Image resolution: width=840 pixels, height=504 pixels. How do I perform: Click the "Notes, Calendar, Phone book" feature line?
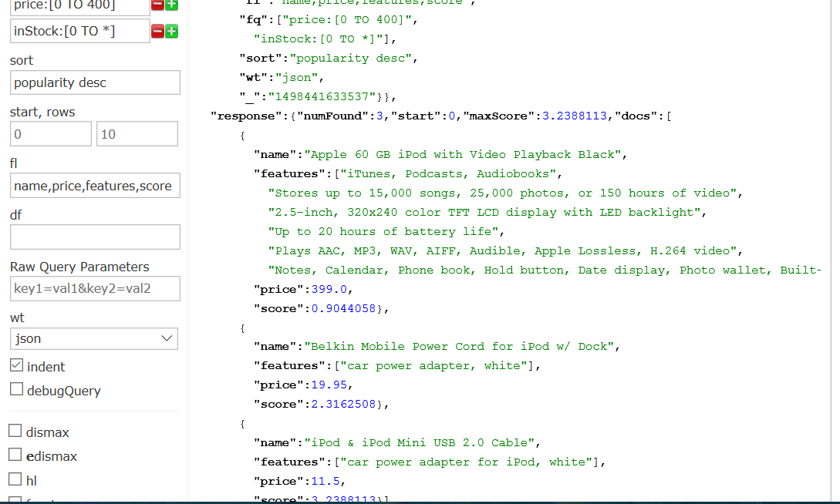tap(545, 270)
